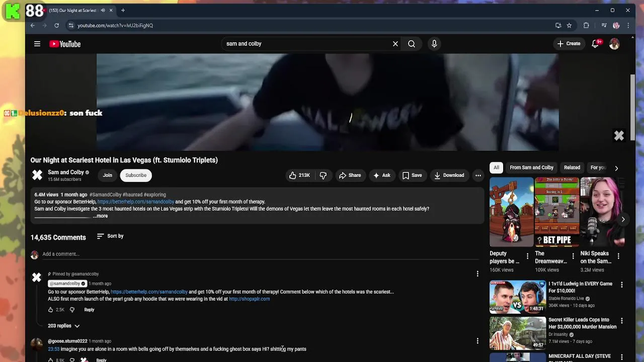Open the shopxplr.com link in pinned comment
644x362 pixels.
pos(250,299)
